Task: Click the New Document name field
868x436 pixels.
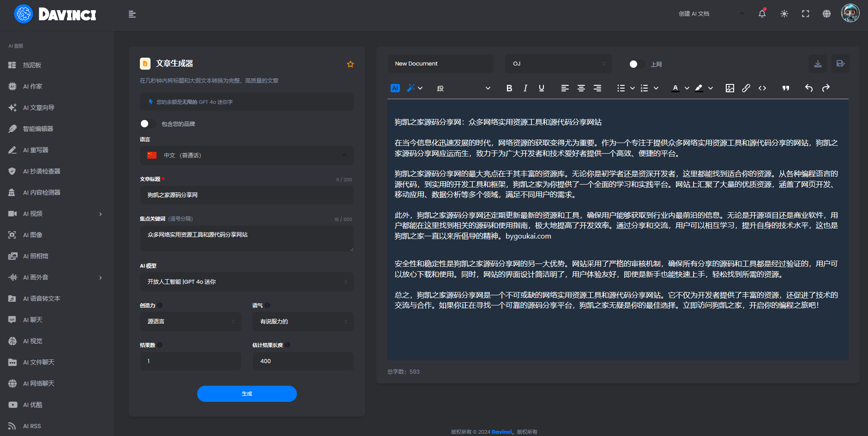Action: (x=441, y=64)
